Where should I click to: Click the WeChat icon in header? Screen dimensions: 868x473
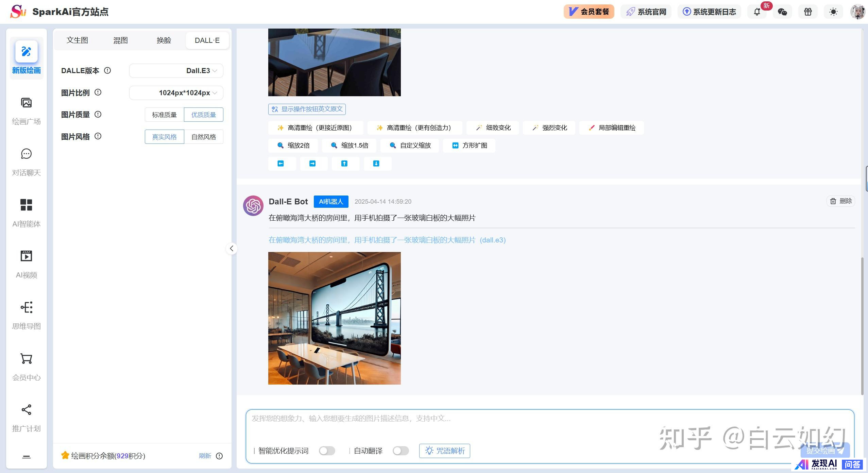(782, 12)
